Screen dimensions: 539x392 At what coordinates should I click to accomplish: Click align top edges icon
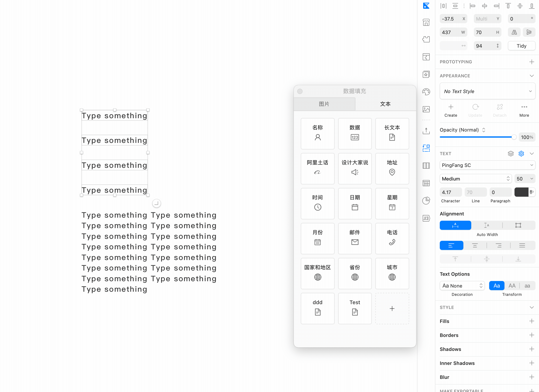coord(508,6)
